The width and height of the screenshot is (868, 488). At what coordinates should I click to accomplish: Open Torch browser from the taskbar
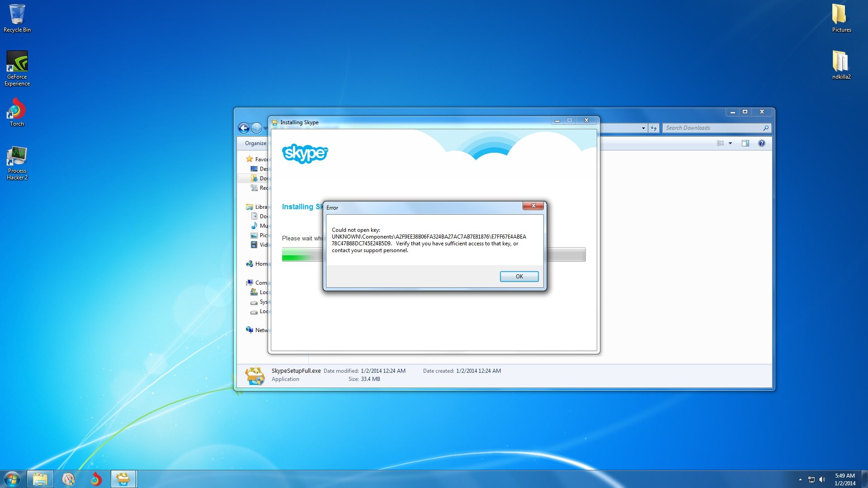pyautogui.click(x=96, y=479)
